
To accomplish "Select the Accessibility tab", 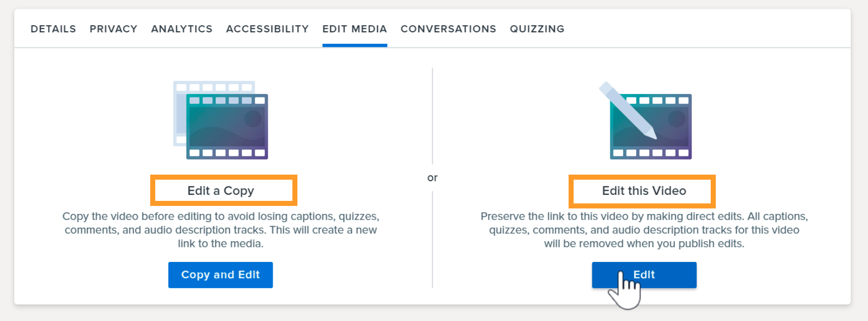I will 267,29.
